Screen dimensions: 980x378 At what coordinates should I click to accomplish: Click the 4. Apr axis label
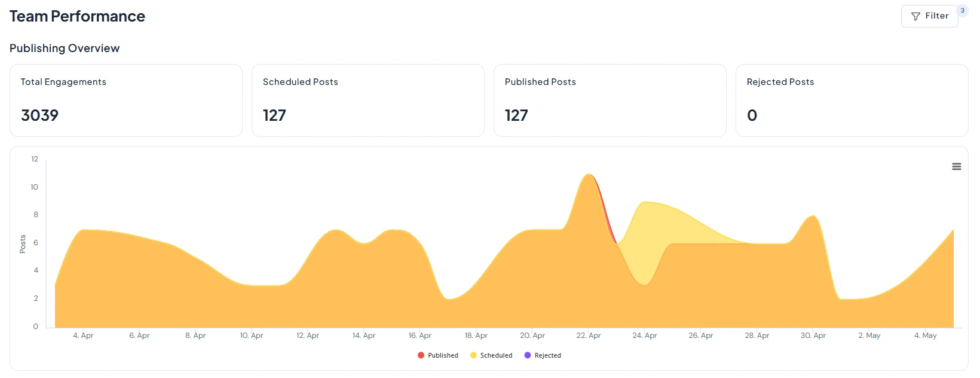point(83,336)
